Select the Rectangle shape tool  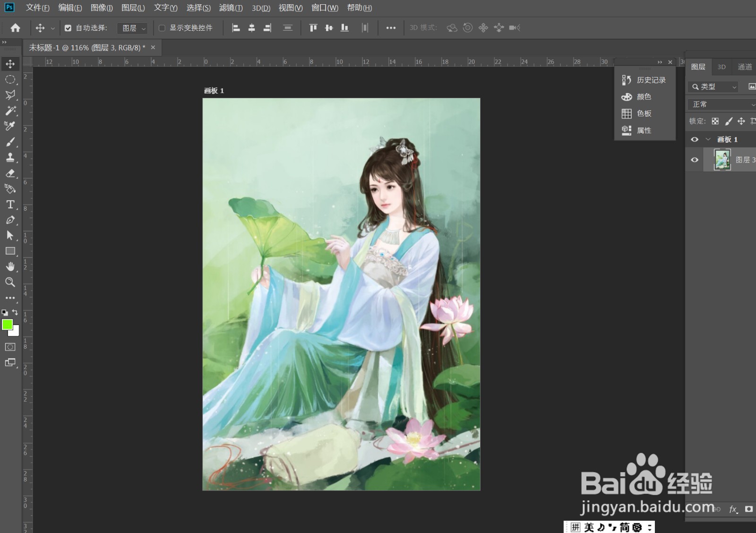[x=10, y=251]
